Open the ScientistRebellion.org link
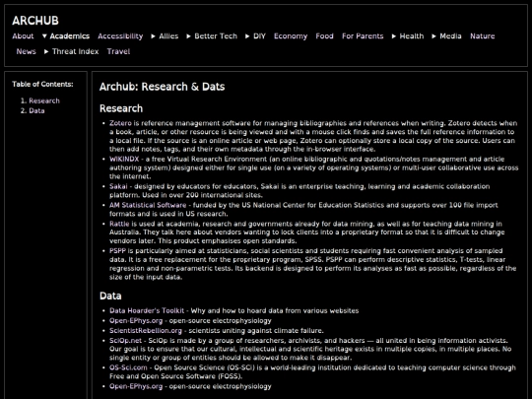Image resolution: width=532 pixels, height=399 pixels. (146, 330)
